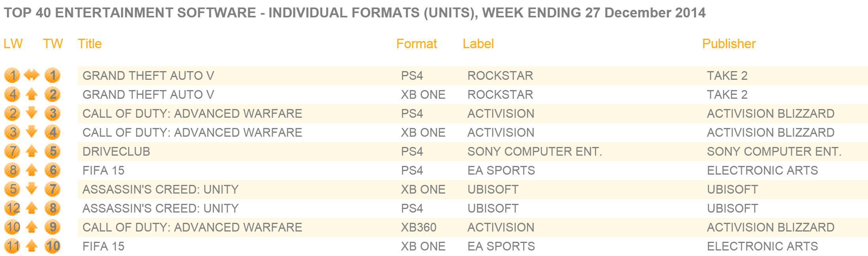868x256 pixels.
Task: Select the Format column header
Action: click(417, 43)
